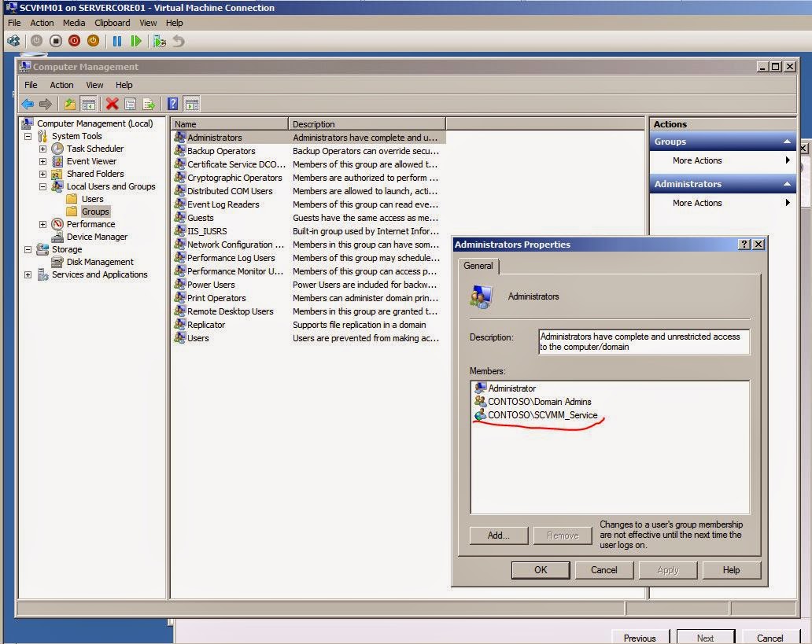812x644 pixels.
Task: Click the blue Help question mark icon
Action: (x=173, y=104)
